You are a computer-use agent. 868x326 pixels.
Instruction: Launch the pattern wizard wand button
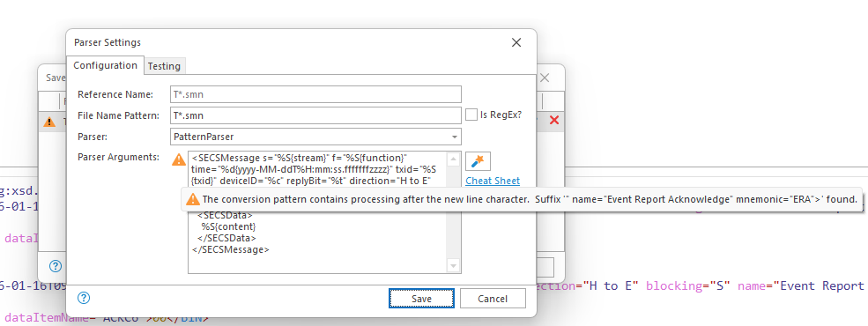coord(478,161)
